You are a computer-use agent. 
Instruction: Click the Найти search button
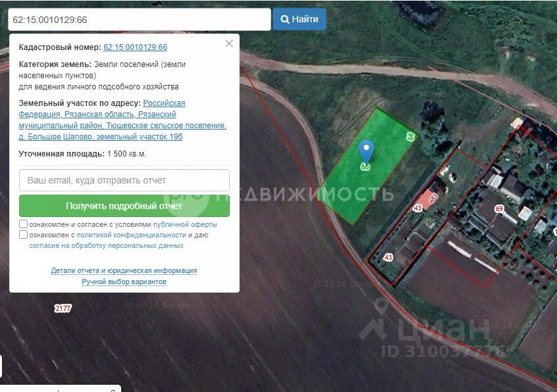point(299,19)
